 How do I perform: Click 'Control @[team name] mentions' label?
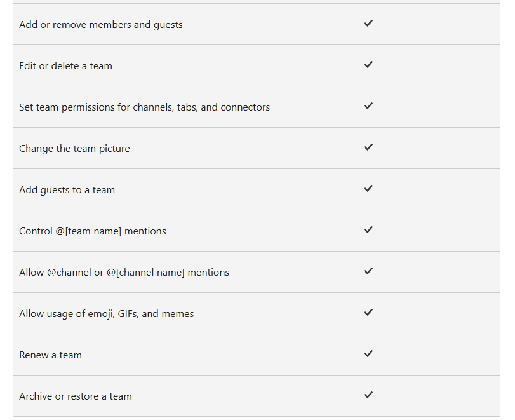[x=93, y=231]
